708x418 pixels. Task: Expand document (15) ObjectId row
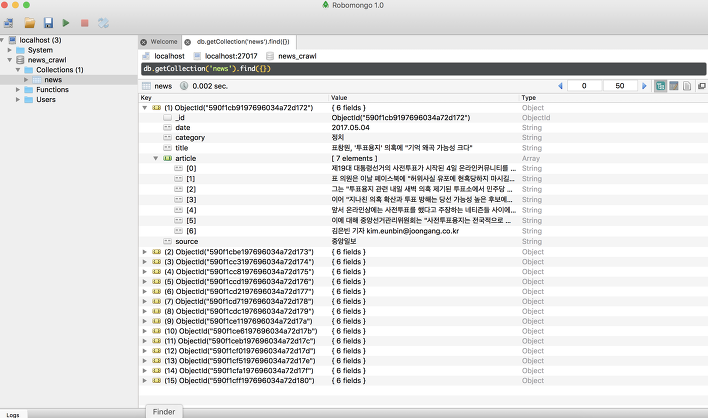click(145, 381)
